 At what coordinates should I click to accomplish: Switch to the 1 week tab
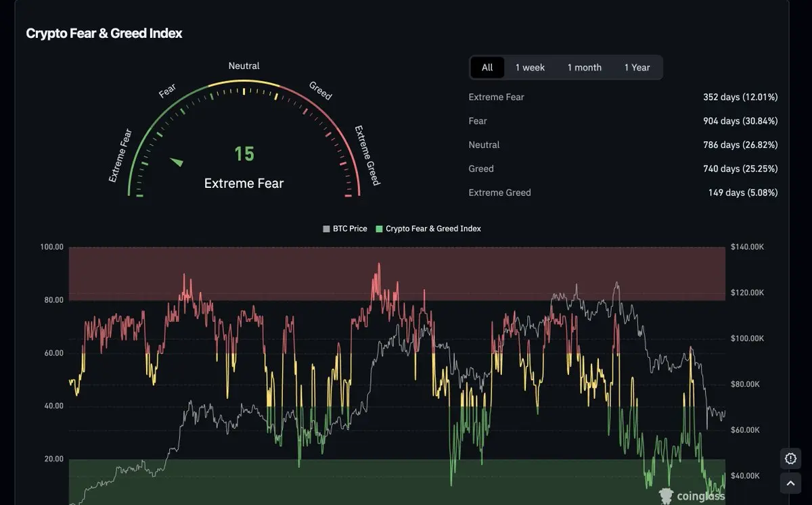pos(530,68)
